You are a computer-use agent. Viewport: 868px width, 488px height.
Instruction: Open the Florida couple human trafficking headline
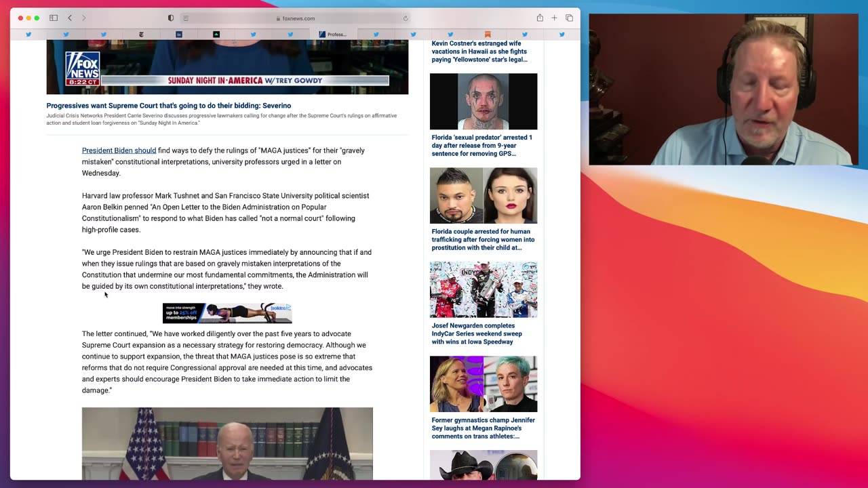point(483,240)
